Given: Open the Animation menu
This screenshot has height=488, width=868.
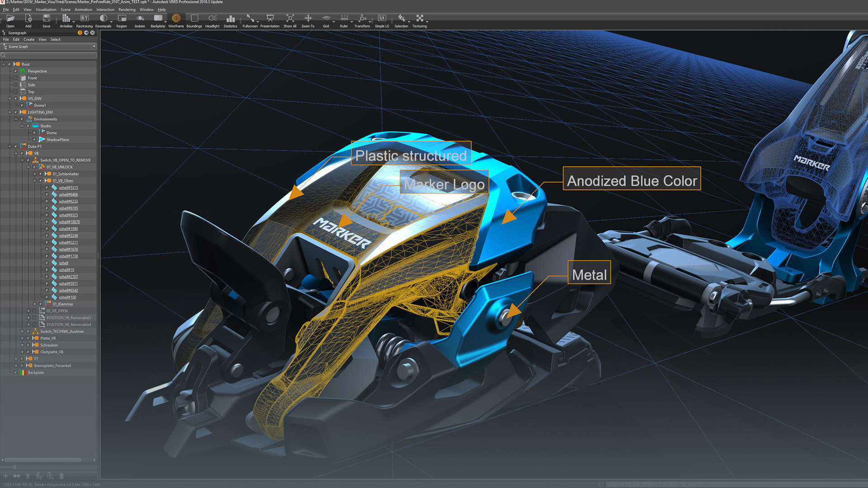Looking at the screenshot, I should (83, 9).
